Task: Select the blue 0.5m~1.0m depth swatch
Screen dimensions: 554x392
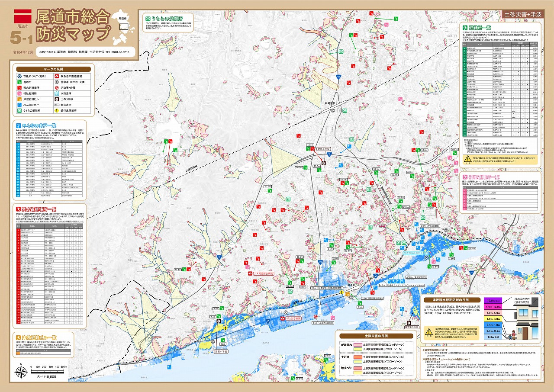Action: [493, 325]
